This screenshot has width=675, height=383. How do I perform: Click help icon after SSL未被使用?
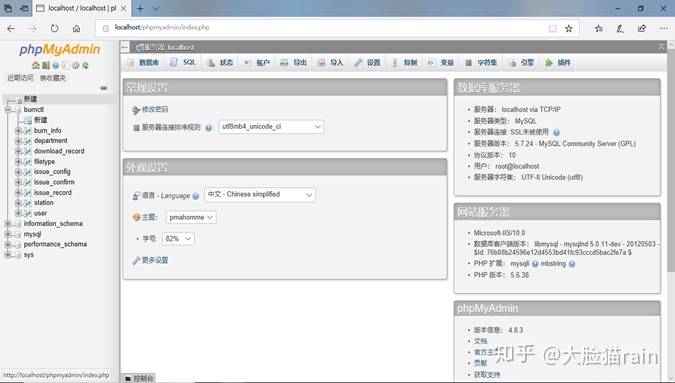(556, 133)
